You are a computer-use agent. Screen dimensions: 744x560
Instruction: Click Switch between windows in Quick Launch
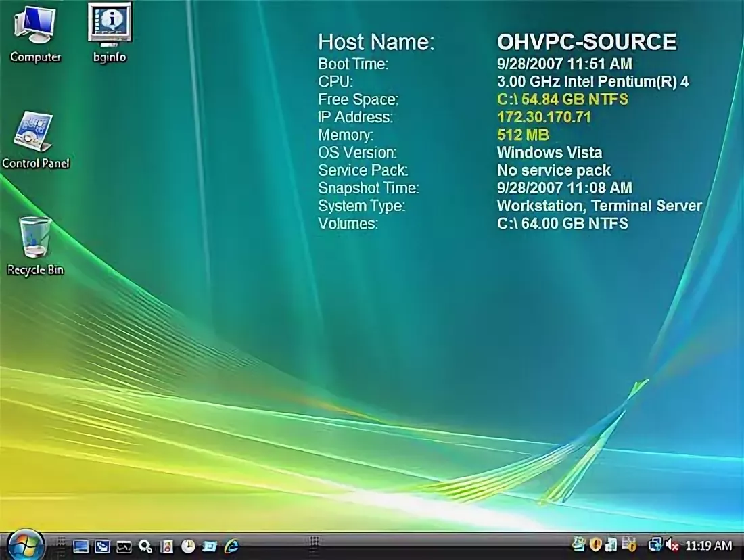pyautogui.click(x=102, y=546)
